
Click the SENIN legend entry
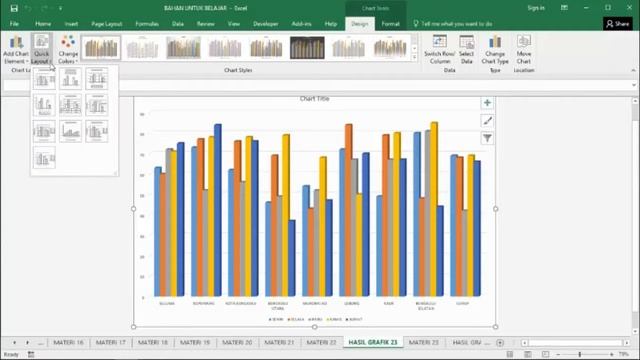click(x=276, y=319)
